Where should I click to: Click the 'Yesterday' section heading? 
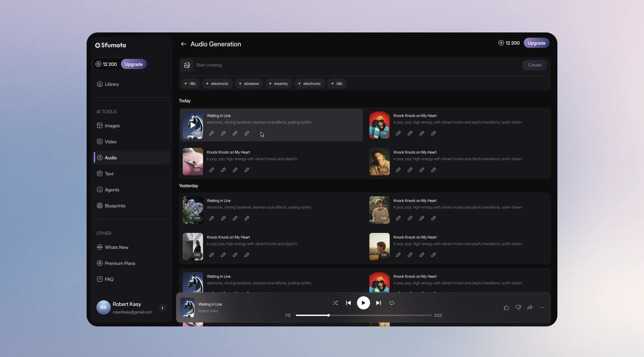[188, 186]
